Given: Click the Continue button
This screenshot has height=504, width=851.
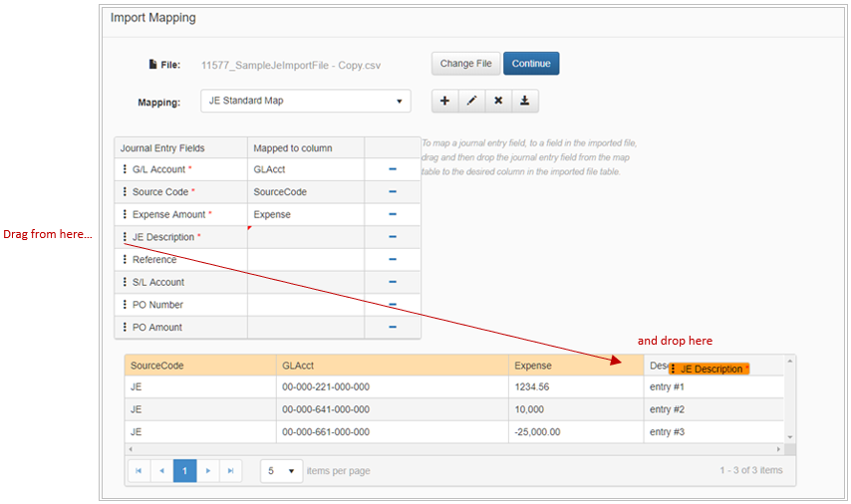Looking at the screenshot, I should (x=531, y=64).
